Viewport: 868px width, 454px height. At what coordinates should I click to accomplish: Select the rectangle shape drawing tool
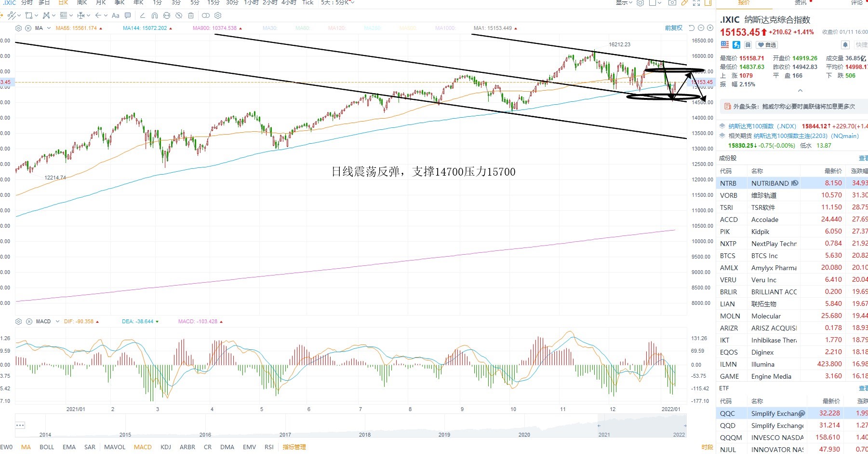click(29, 15)
